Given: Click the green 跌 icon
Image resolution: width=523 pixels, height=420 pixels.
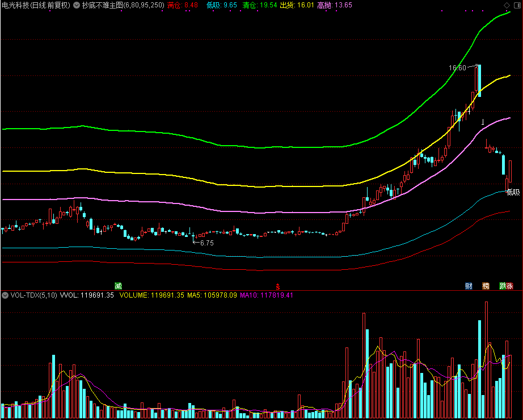Looking at the screenshot, I should click(x=503, y=286).
